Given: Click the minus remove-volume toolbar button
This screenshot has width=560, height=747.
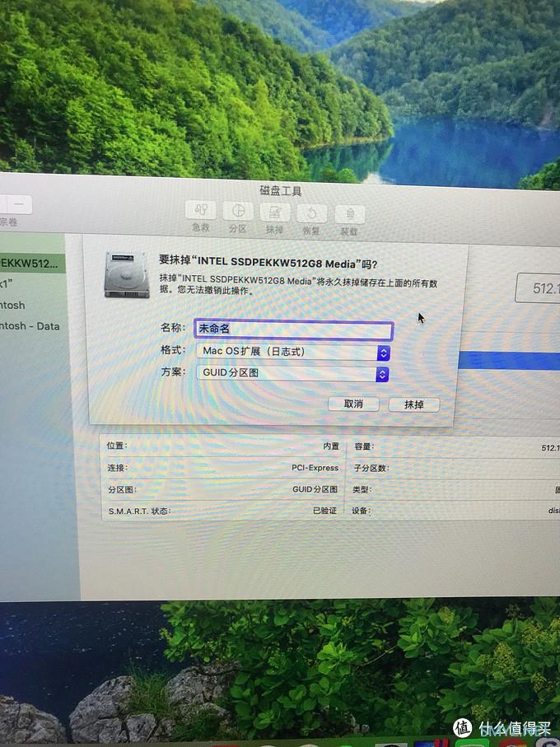Looking at the screenshot, I should click(x=19, y=204).
